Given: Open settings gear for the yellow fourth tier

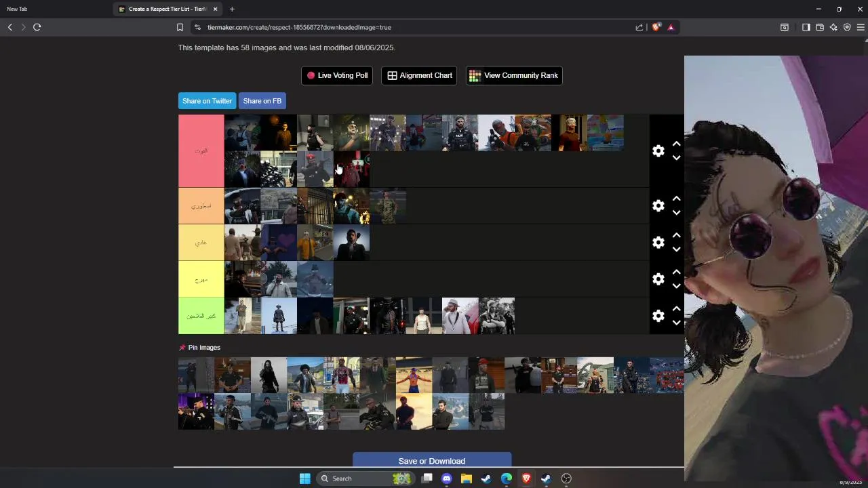Looking at the screenshot, I should [658, 279].
